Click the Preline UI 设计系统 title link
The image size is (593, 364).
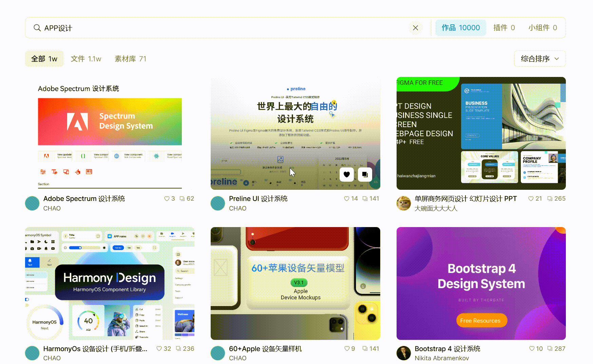point(258,199)
